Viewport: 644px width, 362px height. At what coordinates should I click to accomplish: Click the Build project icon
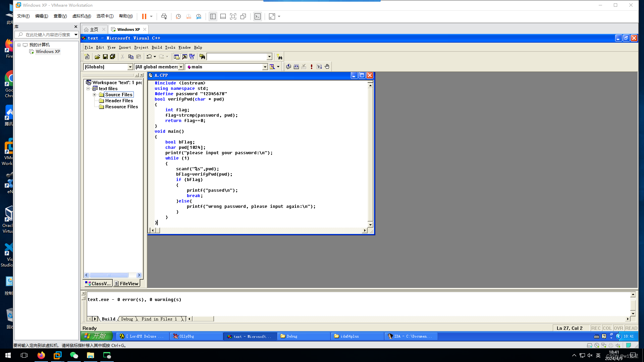(x=296, y=67)
